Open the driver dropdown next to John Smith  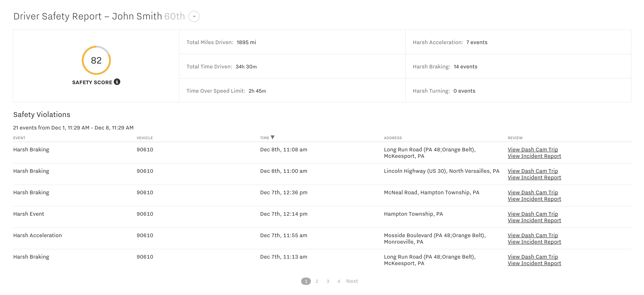tap(194, 17)
